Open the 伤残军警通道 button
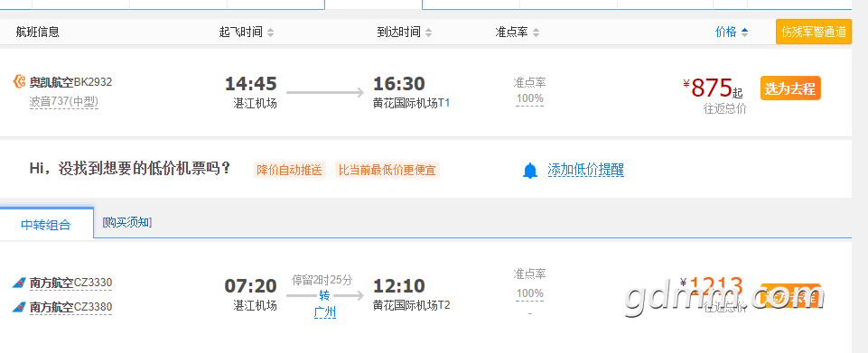This screenshot has height=353, width=868. [x=813, y=33]
